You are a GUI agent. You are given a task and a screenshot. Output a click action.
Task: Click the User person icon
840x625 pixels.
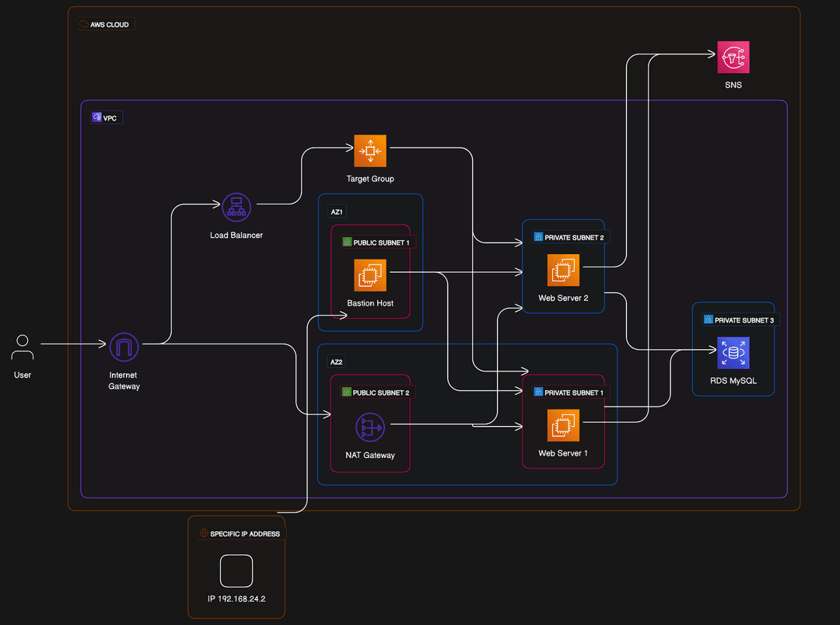(x=23, y=347)
